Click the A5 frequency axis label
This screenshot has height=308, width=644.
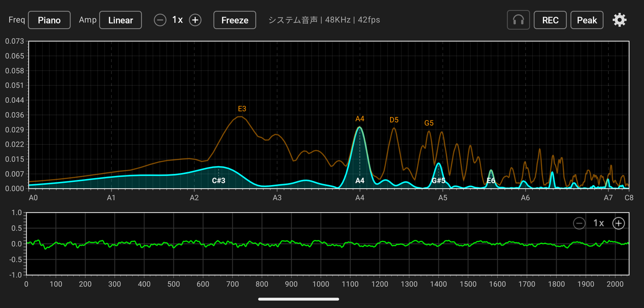[443, 198]
